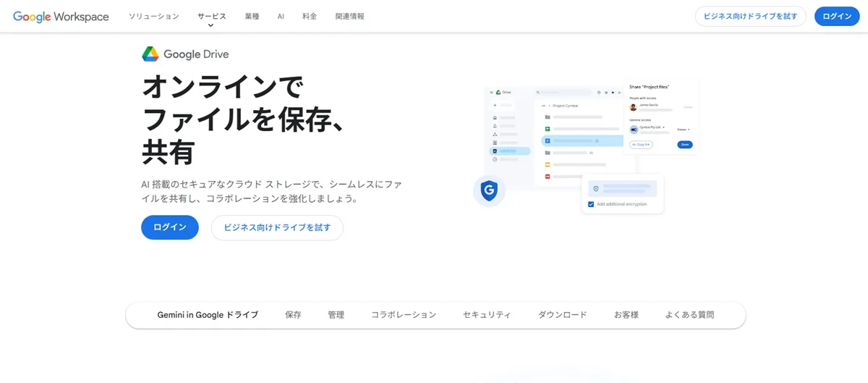Jump to the 保存 section
The image size is (868, 383).
pyautogui.click(x=293, y=315)
